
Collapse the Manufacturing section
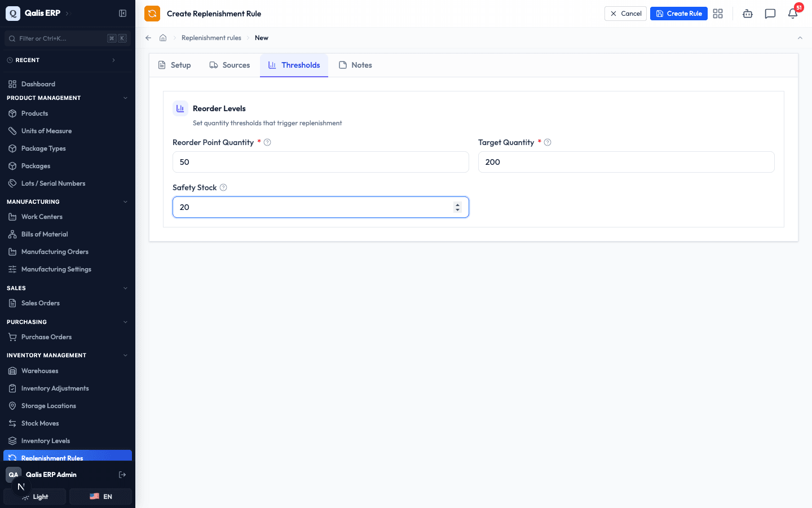[x=125, y=202]
